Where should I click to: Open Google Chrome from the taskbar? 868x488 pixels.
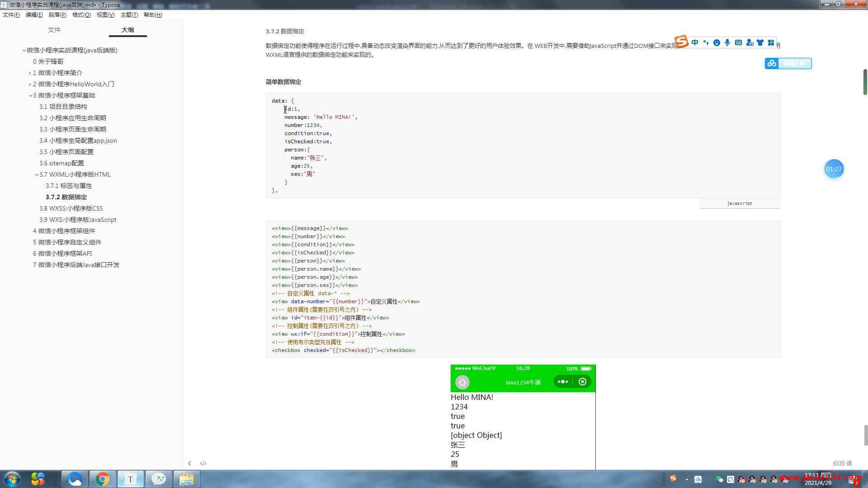point(103,479)
